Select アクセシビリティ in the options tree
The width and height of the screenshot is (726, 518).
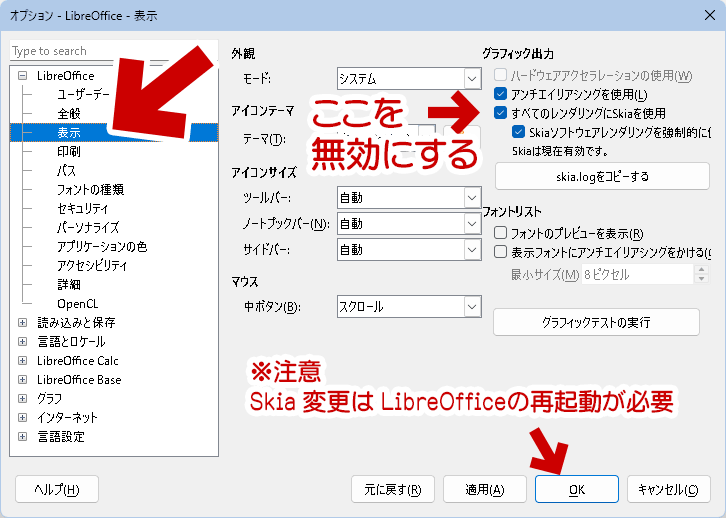tap(92, 265)
